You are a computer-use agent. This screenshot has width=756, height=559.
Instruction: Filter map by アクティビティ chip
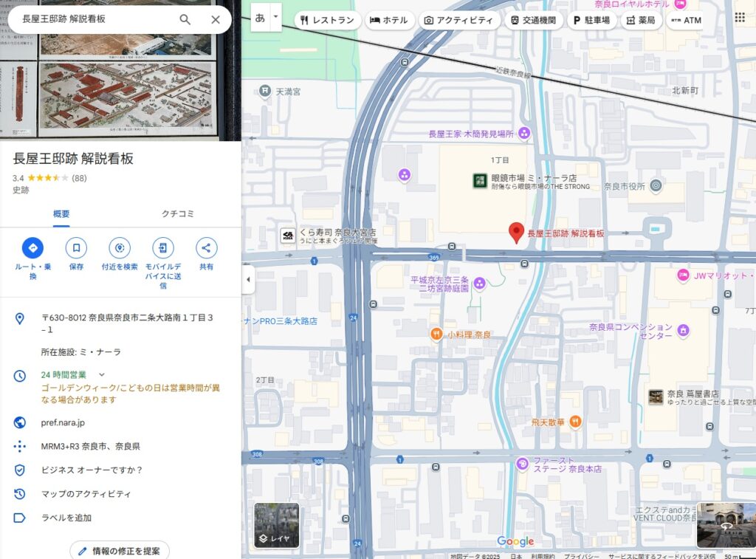pos(458,20)
